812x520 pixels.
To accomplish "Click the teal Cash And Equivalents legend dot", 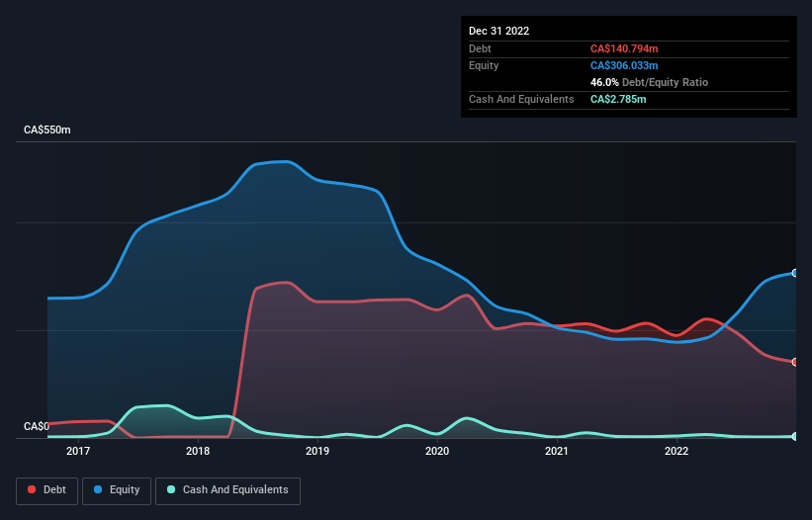I will pyautogui.click(x=171, y=489).
